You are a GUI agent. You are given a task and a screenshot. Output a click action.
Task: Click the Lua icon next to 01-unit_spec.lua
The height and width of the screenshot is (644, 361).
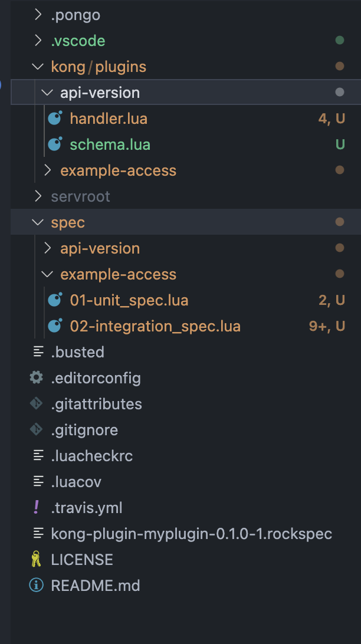pos(55,300)
